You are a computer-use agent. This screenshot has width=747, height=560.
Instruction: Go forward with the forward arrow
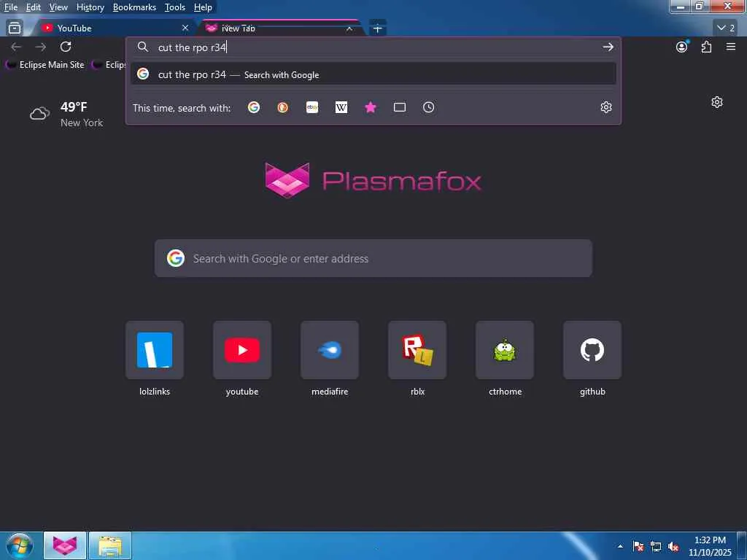coord(41,47)
